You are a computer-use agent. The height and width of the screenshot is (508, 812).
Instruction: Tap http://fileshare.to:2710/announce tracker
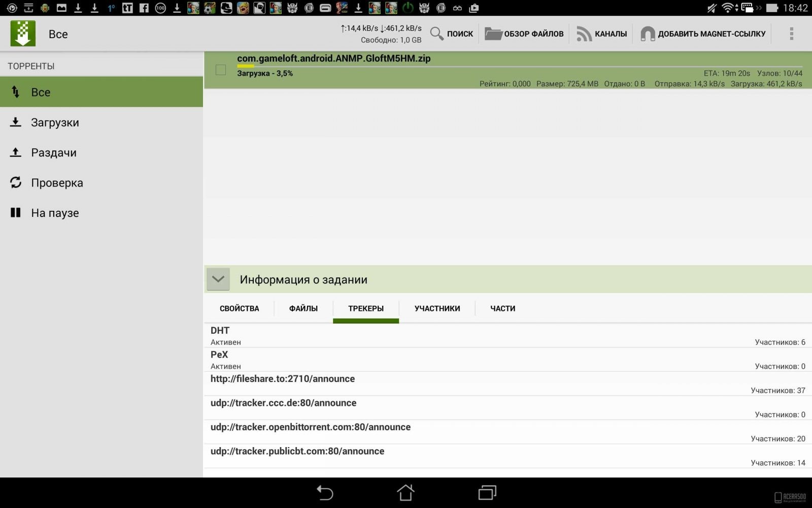tap(507, 384)
